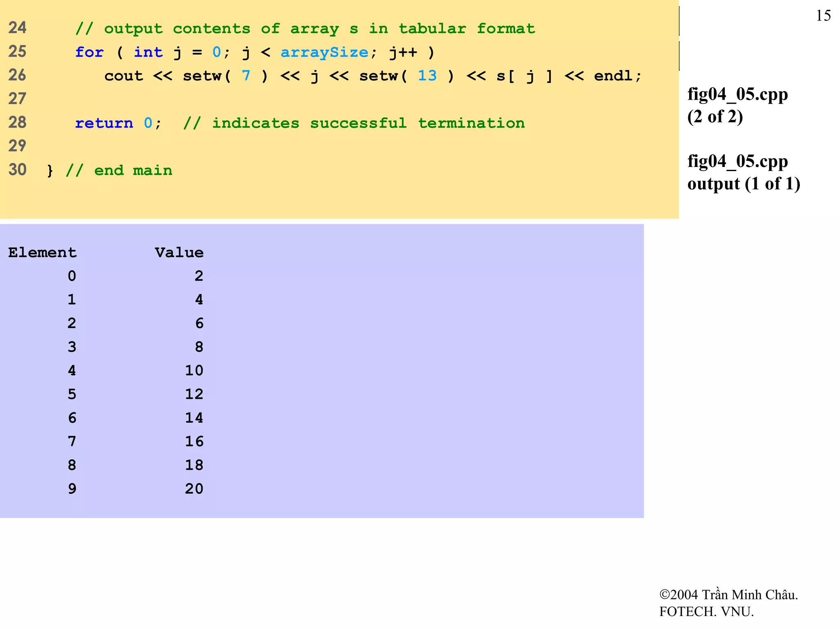The height and width of the screenshot is (630, 840).
Task: Click value 4 in row 1
Action: 199,299
